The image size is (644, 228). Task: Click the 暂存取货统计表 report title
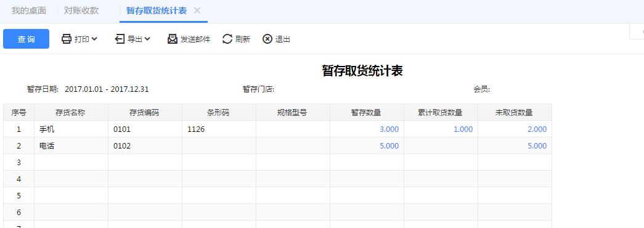coord(362,71)
